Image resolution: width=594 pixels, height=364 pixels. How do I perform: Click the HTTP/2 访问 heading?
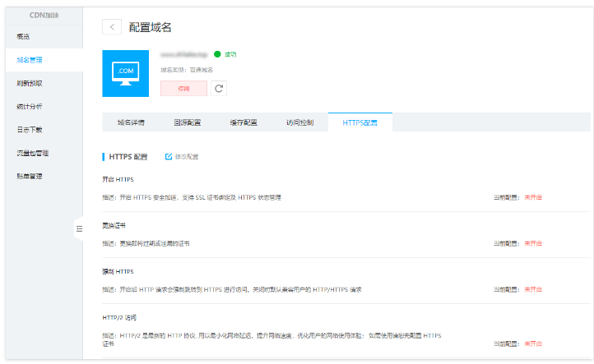coord(119,318)
